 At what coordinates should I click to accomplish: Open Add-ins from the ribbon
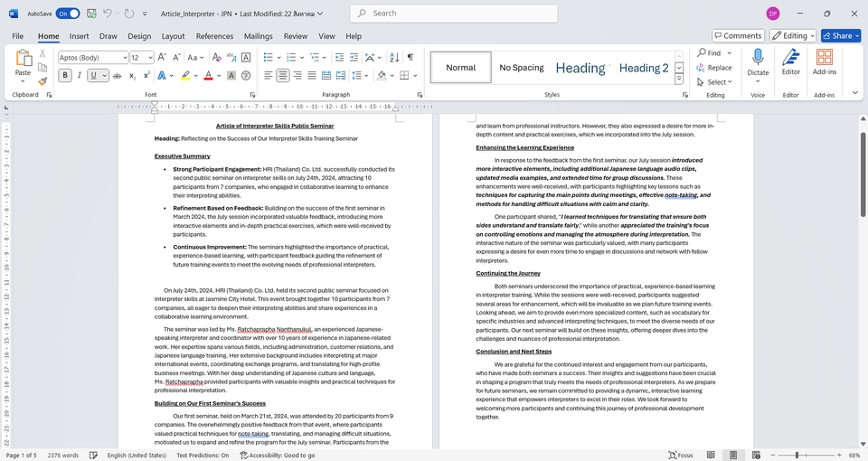point(825,61)
